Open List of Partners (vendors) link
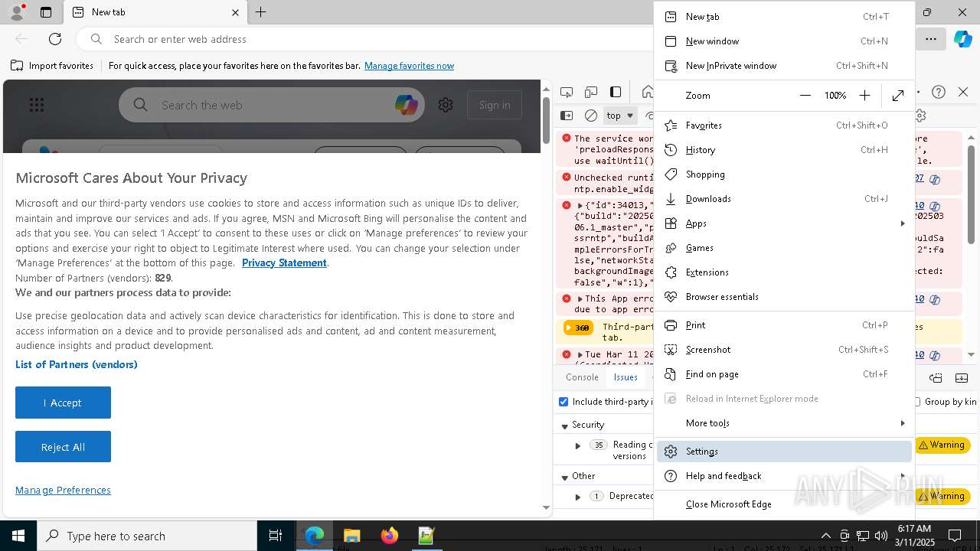This screenshot has height=551, width=980. pos(77,364)
